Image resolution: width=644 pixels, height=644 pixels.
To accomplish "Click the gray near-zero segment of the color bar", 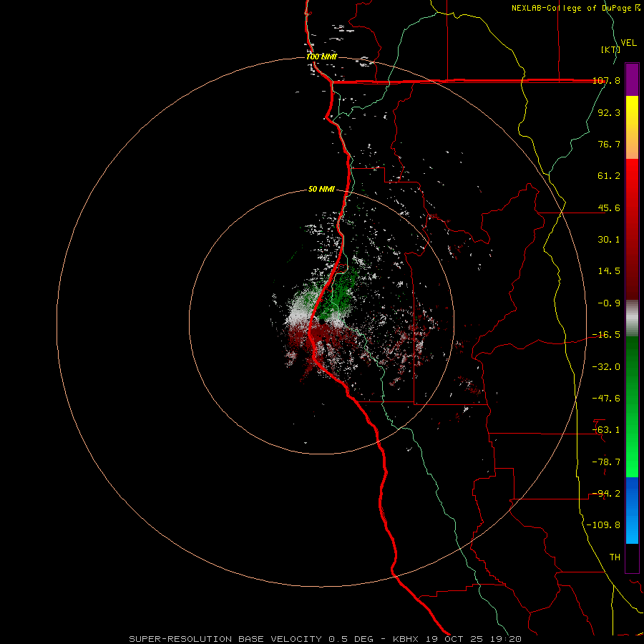I will tap(632, 318).
